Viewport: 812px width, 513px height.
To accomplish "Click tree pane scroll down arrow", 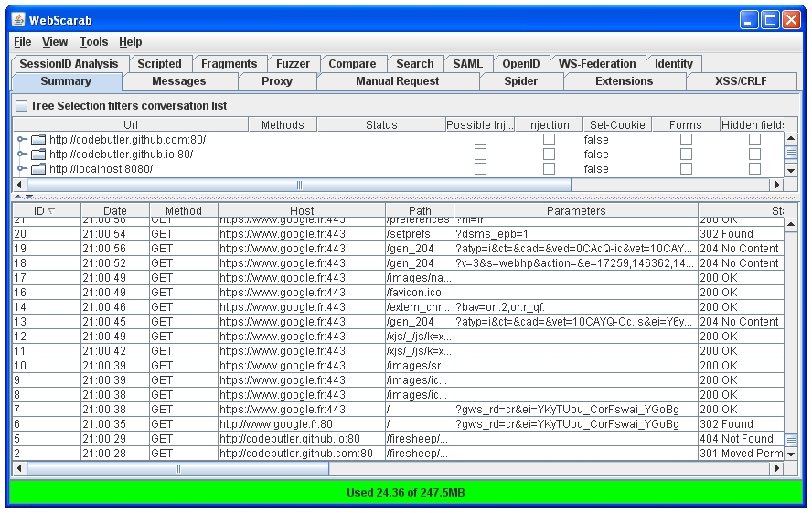I will pos(791,170).
